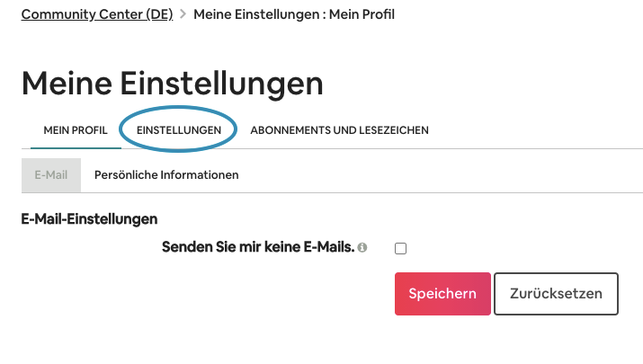643x364 pixels.
Task: Click the 'Senden Sie mir keine E-Mails.' label text
Action: 257,247
